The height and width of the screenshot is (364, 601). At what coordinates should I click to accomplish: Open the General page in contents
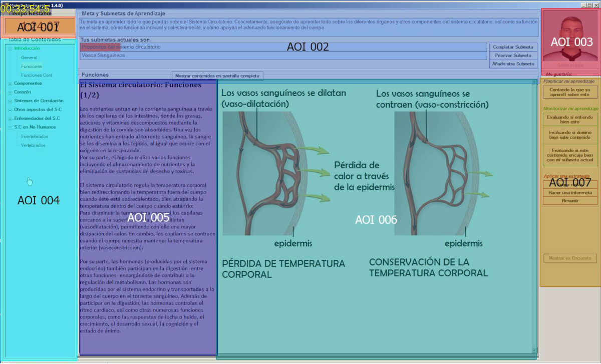[29, 58]
